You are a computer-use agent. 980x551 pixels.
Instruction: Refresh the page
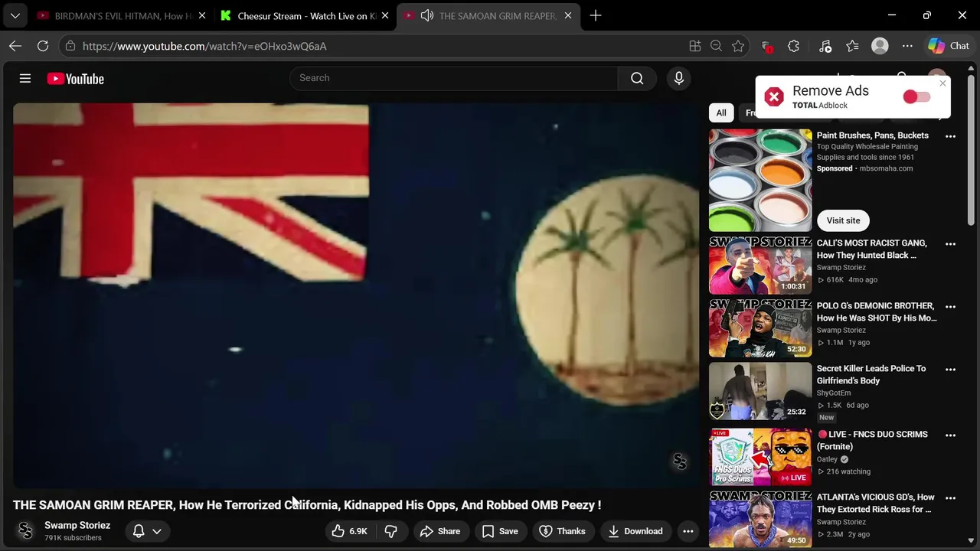click(43, 46)
